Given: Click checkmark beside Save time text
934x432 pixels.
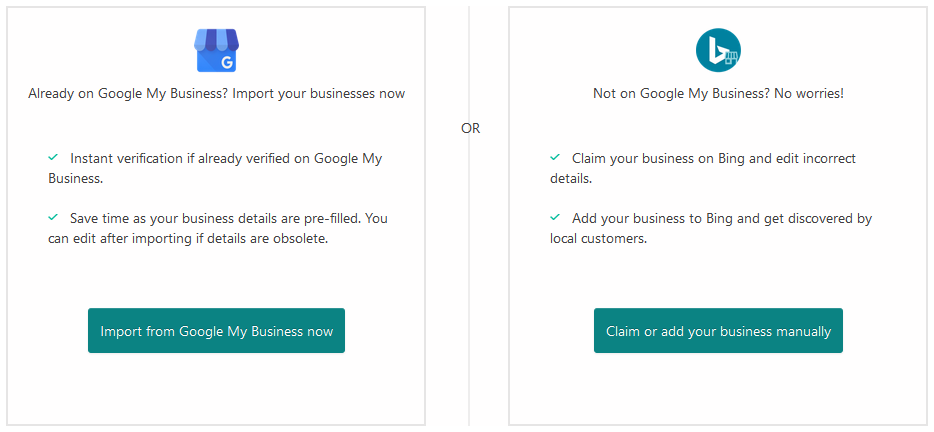Looking at the screenshot, I should point(53,217).
